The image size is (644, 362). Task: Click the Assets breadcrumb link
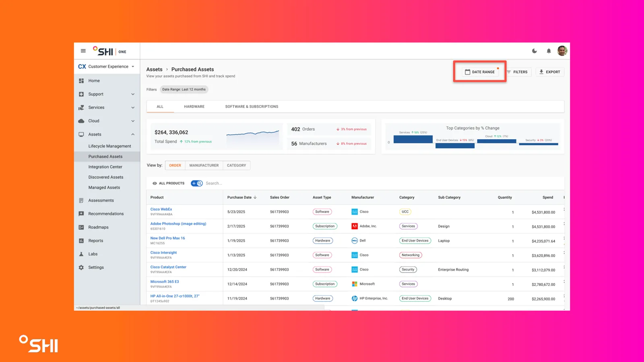pos(154,70)
